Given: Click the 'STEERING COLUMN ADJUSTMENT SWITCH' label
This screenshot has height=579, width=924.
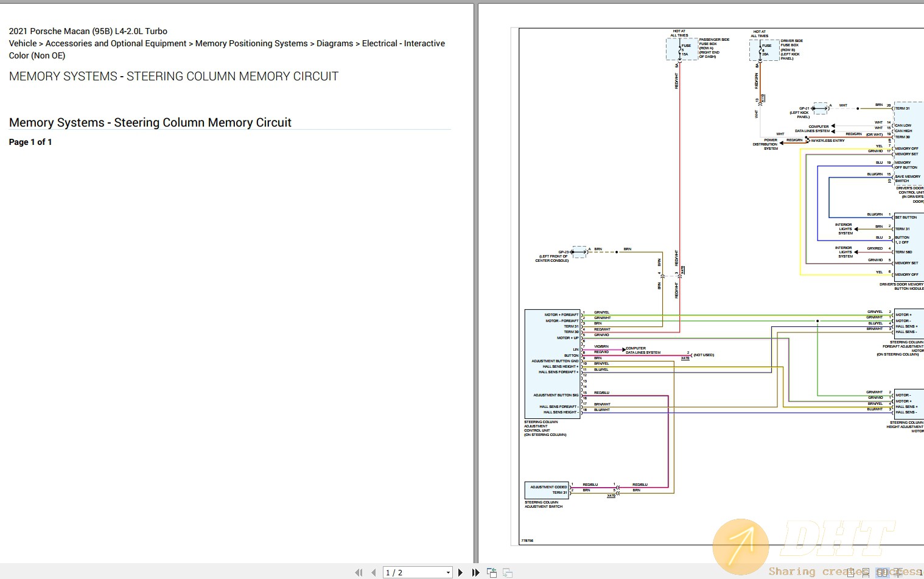Looking at the screenshot, I should pos(544,504).
